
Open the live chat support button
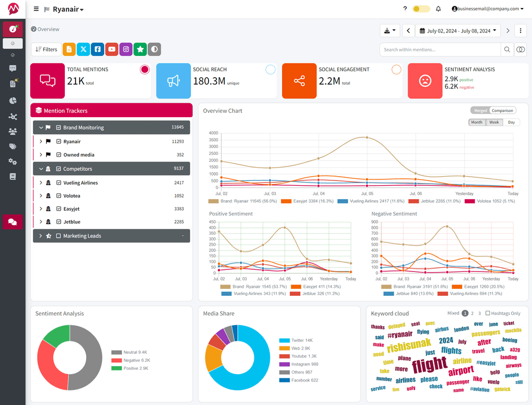pyautogui.click(x=13, y=222)
